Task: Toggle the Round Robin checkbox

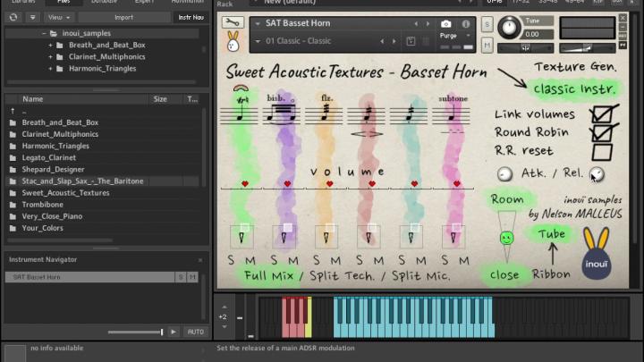Action: pos(603,132)
